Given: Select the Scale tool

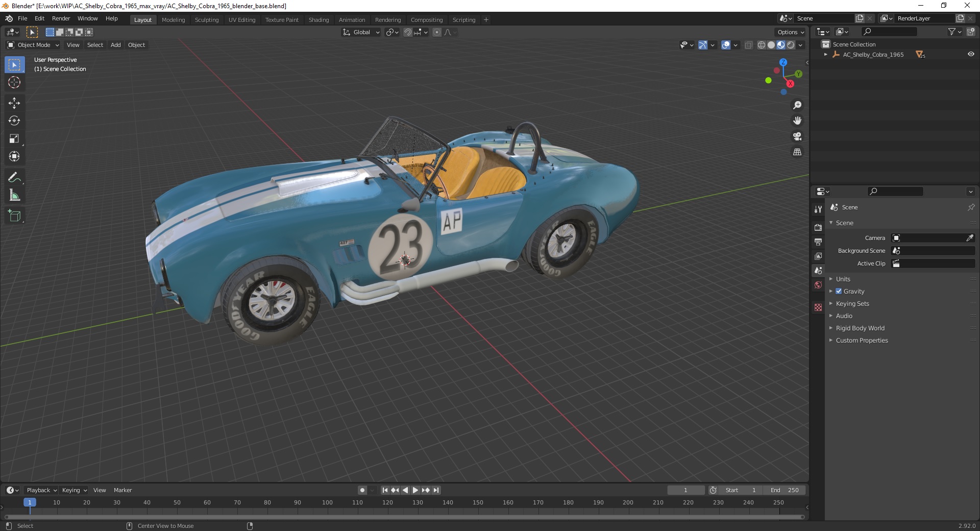Looking at the screenshot, I should (x=14, y=139).
